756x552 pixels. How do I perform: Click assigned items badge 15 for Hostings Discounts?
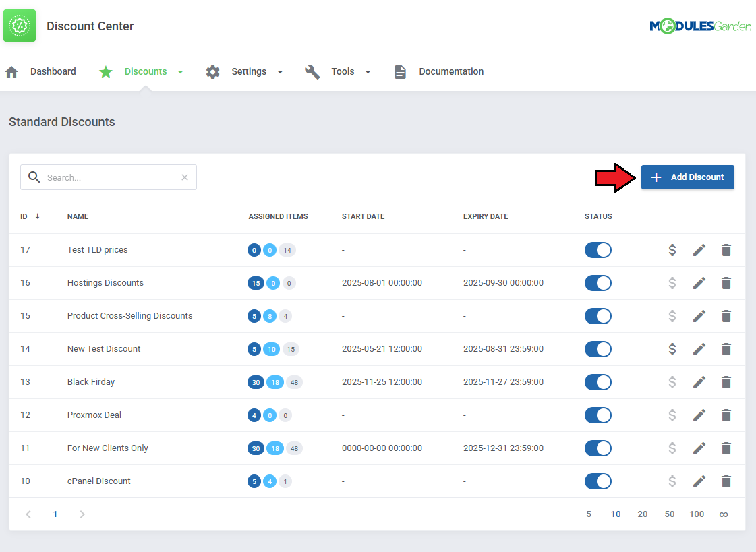tap(256, 283)
